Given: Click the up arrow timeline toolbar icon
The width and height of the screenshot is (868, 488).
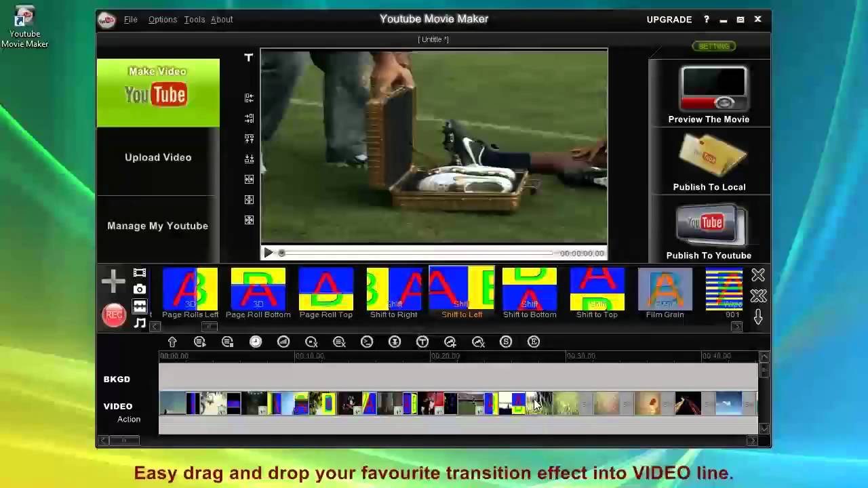Looking at the screenshot, I should 172,342.
